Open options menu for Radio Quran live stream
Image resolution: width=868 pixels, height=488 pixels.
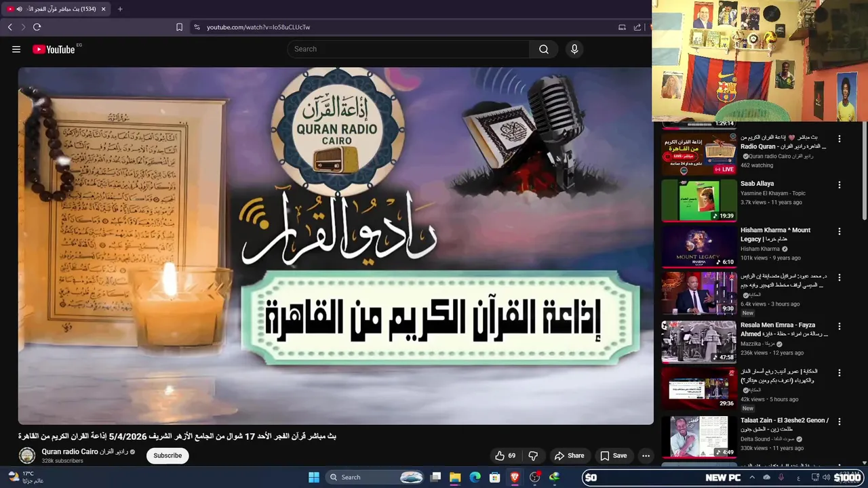click(840, 139)
